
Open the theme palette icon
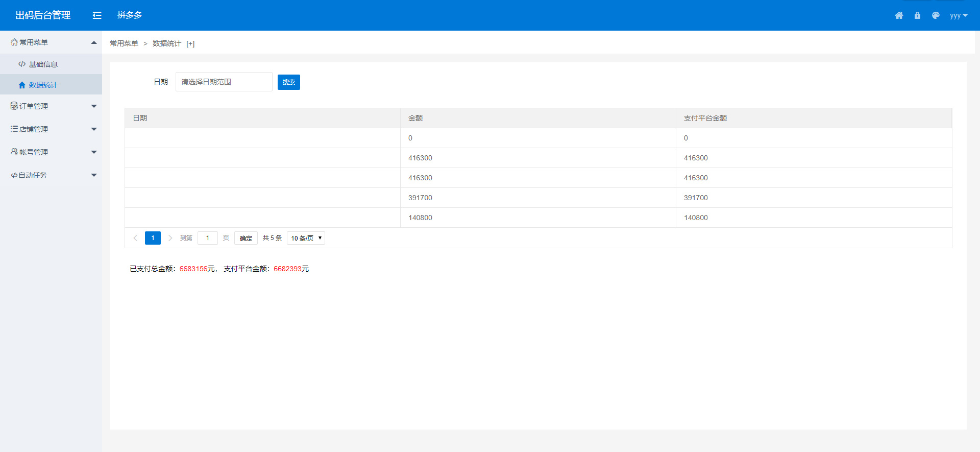coord(936,15)
